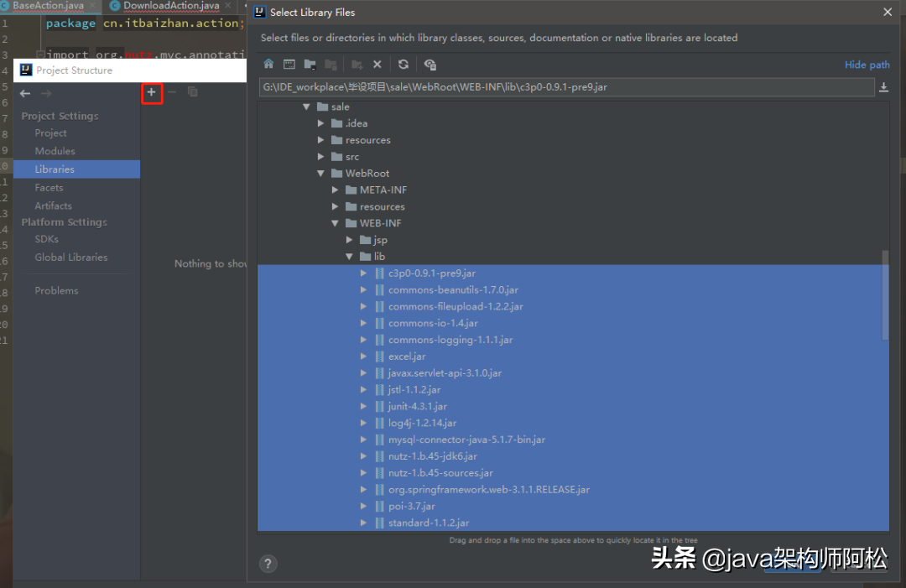Open the DownloadAction.java editor tab
Viewport: 906px width, 588px height.
click(x=170, y=6)
